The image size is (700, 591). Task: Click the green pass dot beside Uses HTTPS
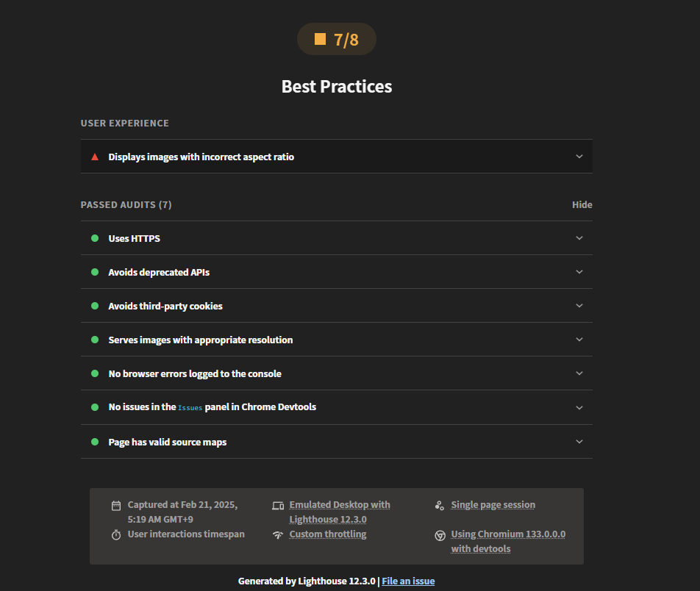(x=95, y=238)
